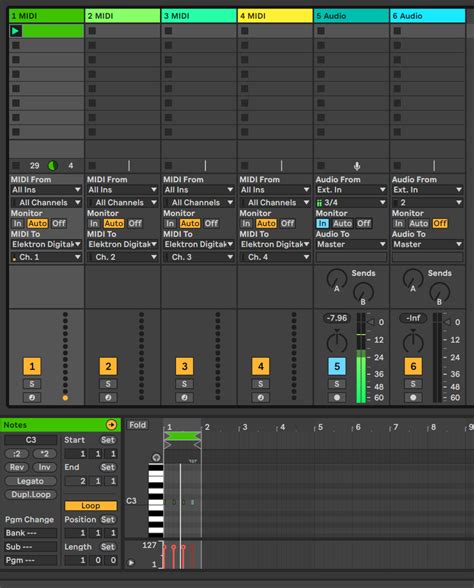The height and width of the screenshot is (588, 474).
Task: Click the first empty clip slot in 4 MIDI
Action: pyautogui.click(x=275, y=31)
